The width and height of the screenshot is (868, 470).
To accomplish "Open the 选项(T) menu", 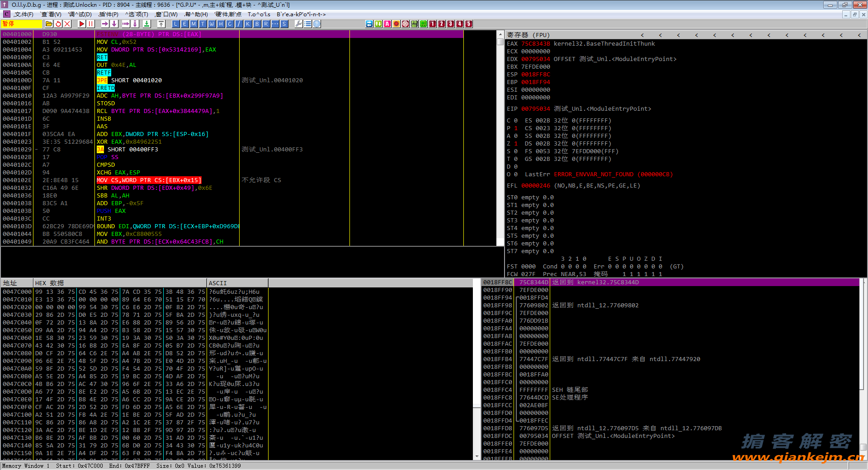I will [x=137, y=14].
